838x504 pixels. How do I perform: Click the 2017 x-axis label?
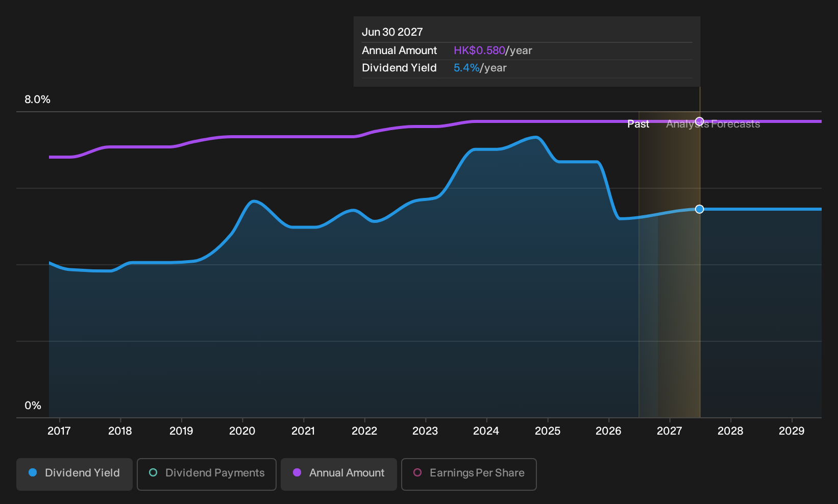tap(59, 431)
